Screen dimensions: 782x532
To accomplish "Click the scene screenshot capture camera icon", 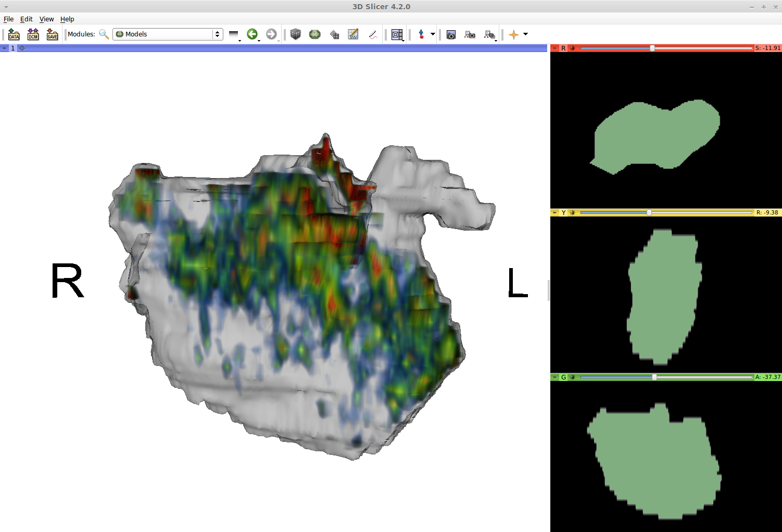I will click(451, 34).
